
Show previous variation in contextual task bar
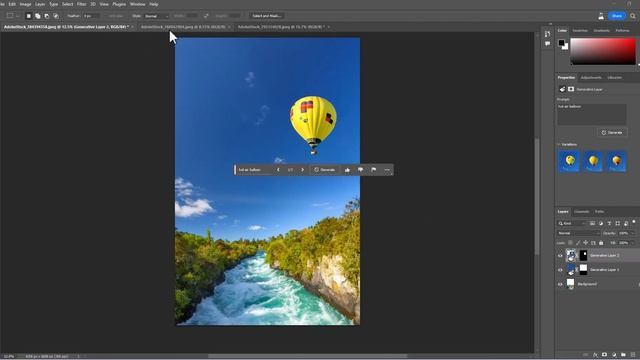point(278,170)
